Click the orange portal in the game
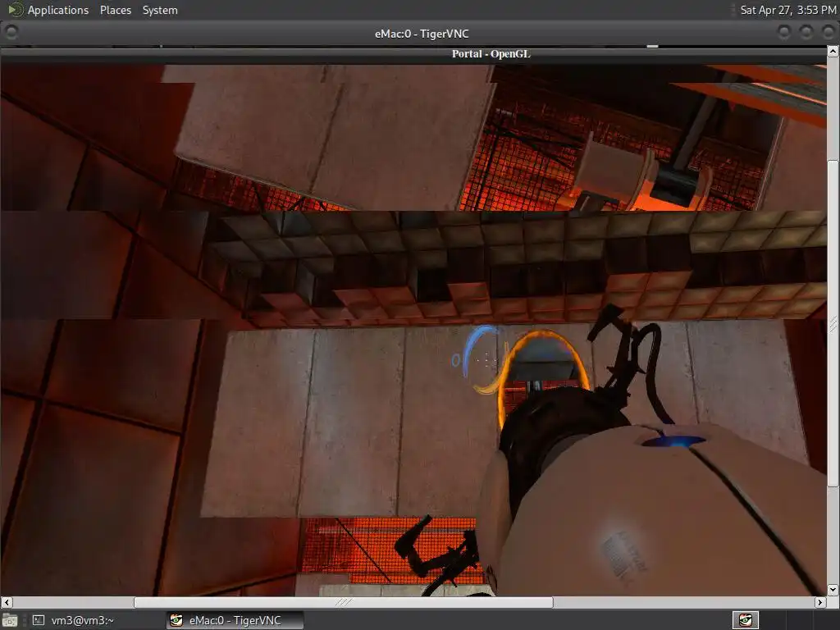This screenshot has height=630, width=840. (x=542, y=381)
